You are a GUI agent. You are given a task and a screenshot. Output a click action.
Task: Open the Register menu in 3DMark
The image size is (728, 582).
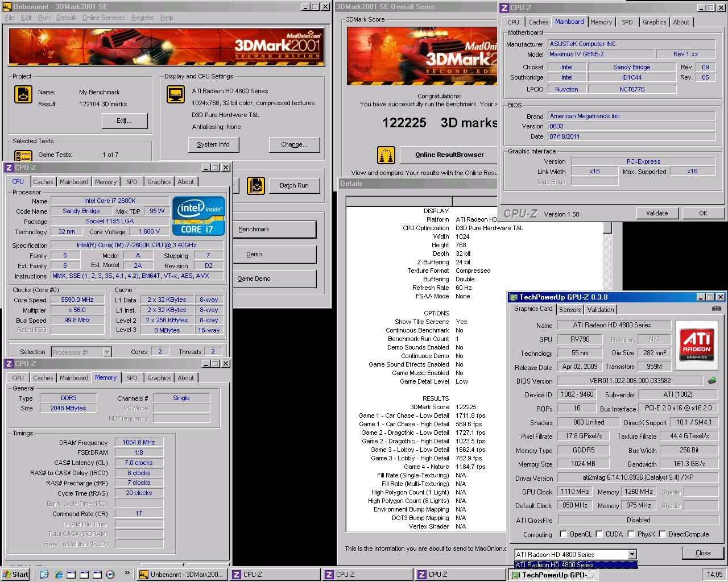142,18
